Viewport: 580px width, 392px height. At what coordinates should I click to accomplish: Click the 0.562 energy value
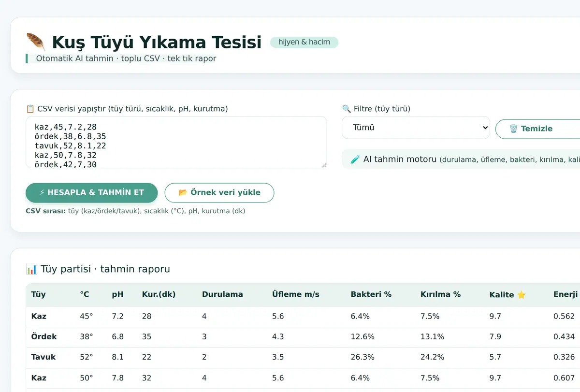564,316
